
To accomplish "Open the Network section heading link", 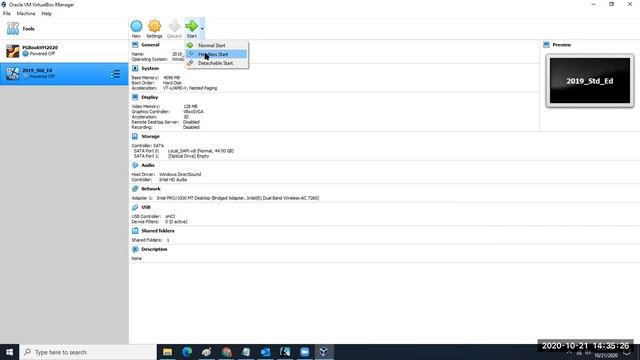I will [x=151, y=189].
